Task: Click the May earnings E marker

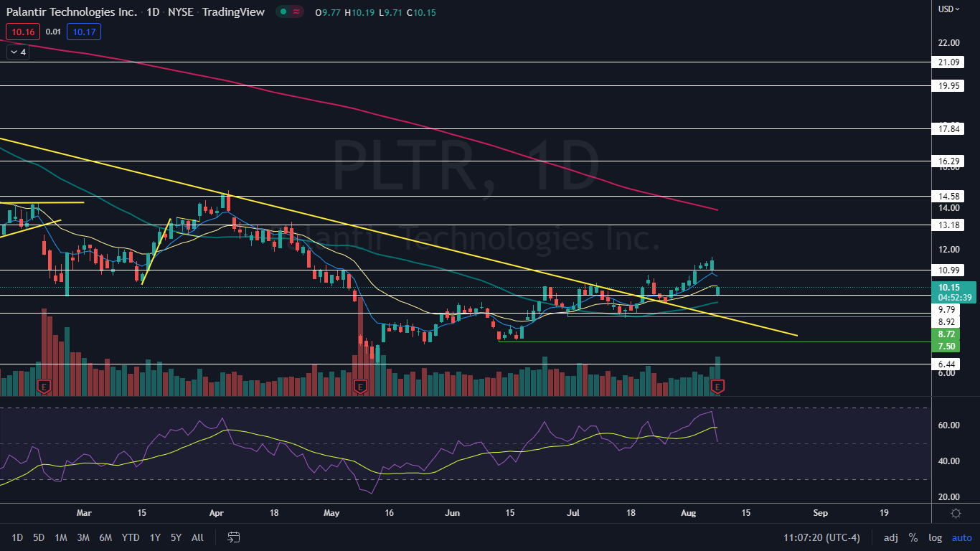Action: point(360,387)
